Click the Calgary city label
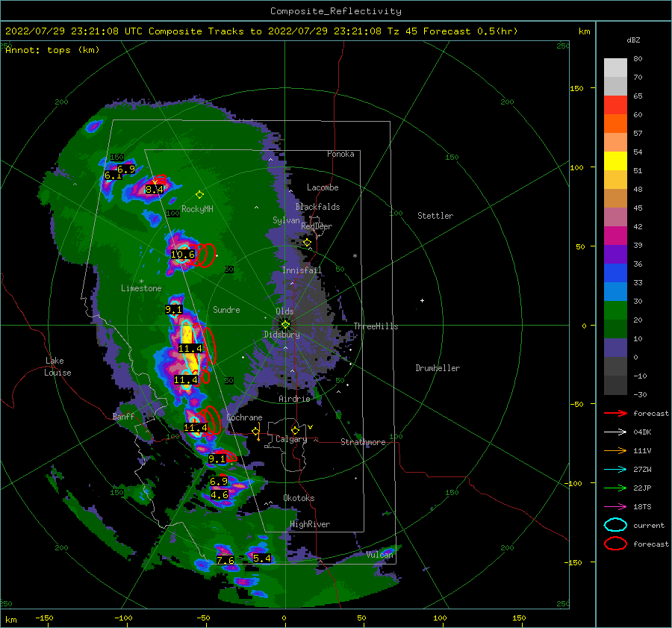The height and width of the screenshot is (628, 672). coord(291,439)
